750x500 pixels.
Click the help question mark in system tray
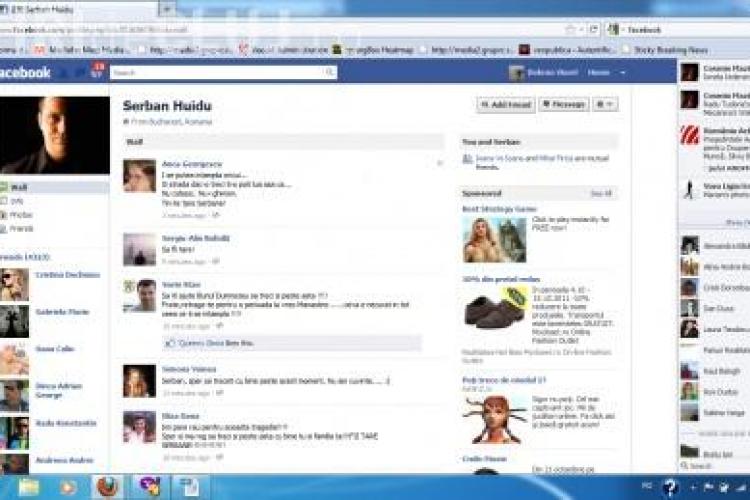click(x=672, y=487)
